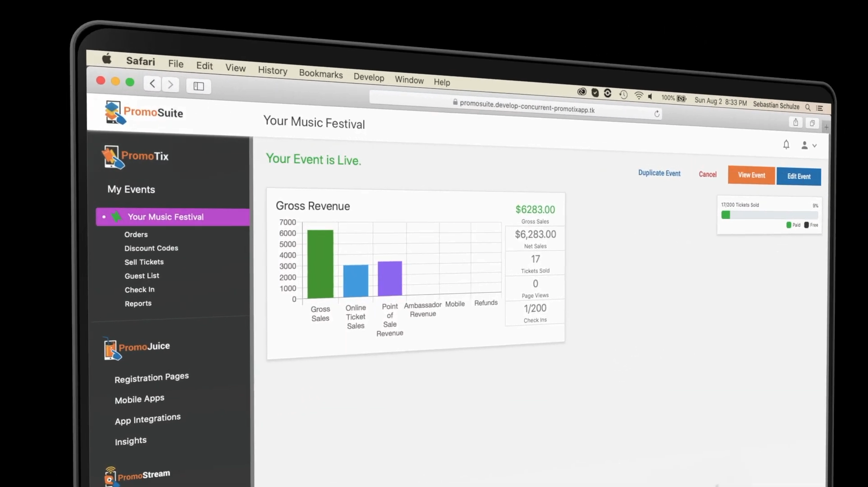
Task: Click the Wi-Fi icon in the menu bar
Action: 639,95
